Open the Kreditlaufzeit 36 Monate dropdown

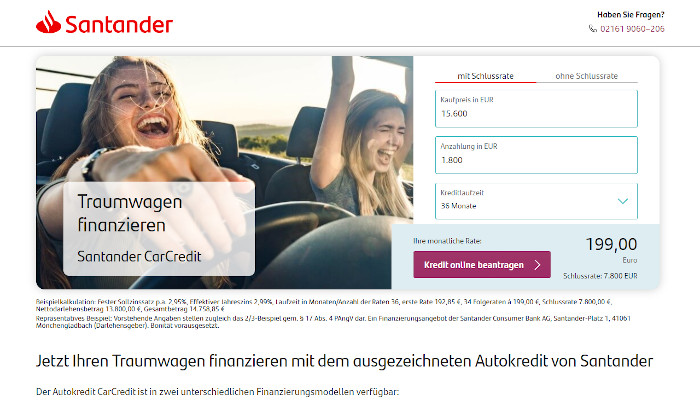tap(536, 201)
